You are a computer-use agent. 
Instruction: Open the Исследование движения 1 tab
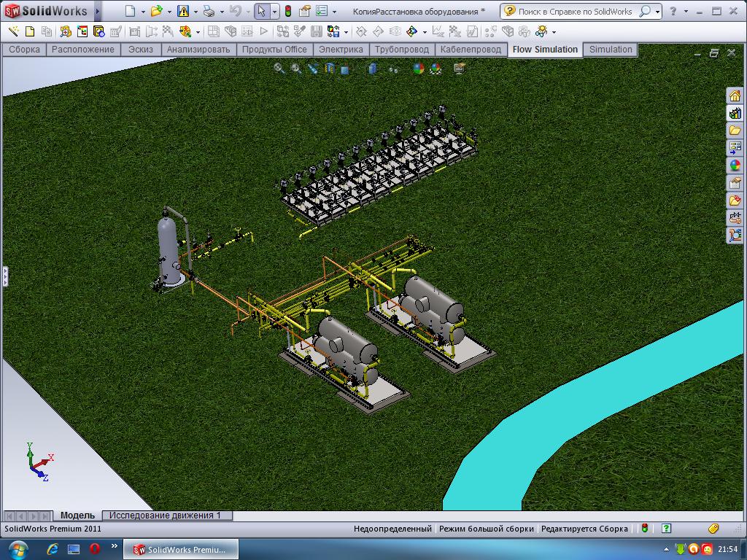coord(165,516)
